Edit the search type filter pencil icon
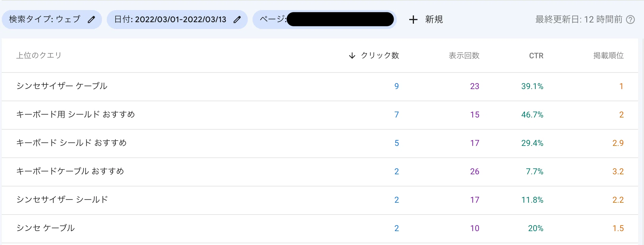The height and width of the screenshot is (245, 644). [x=91, y=20]
